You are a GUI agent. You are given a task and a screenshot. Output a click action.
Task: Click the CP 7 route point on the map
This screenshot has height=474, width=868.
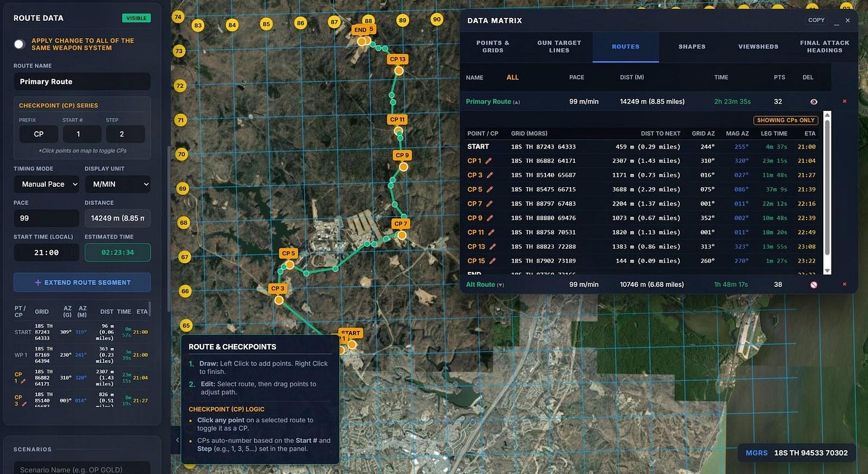tap(402, 236)
